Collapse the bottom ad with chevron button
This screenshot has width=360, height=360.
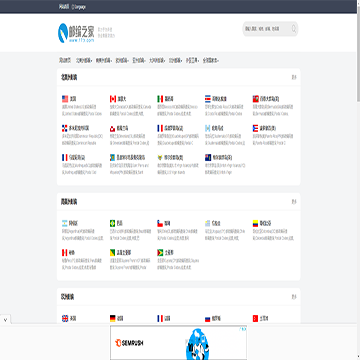5,320
